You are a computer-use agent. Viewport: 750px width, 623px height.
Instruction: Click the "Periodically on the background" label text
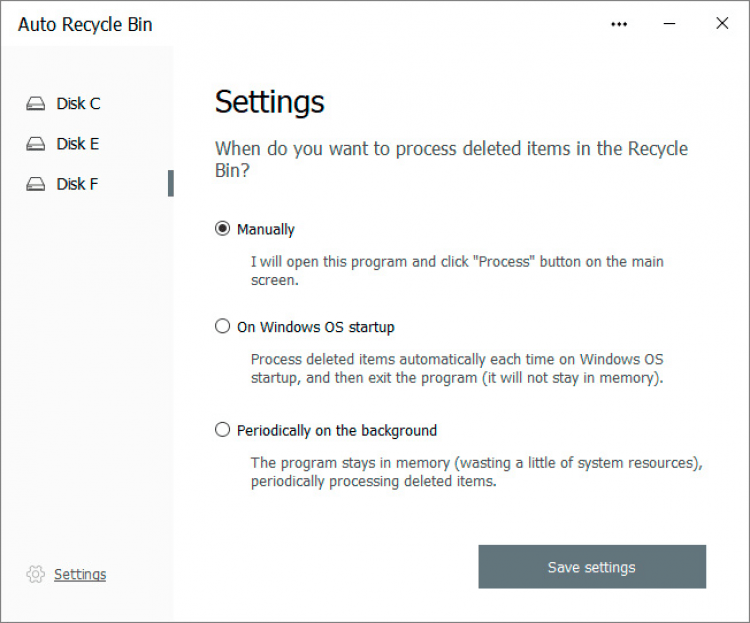(337, 431)
